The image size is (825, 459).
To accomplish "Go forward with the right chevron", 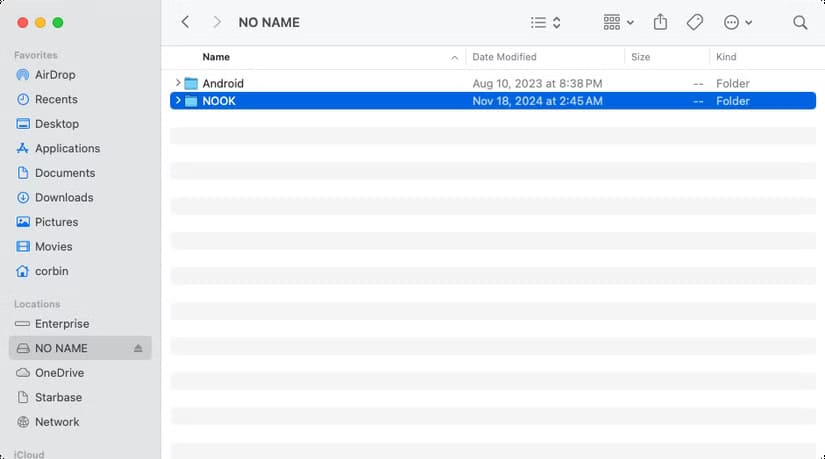I will 217,22.
